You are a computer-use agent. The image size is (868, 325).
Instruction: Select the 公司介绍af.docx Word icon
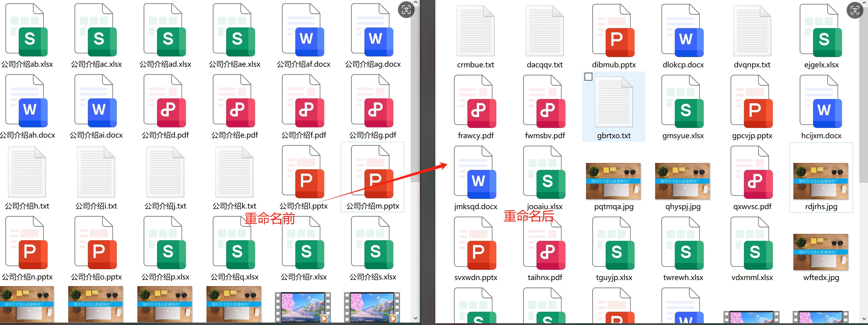pos(303,30)
